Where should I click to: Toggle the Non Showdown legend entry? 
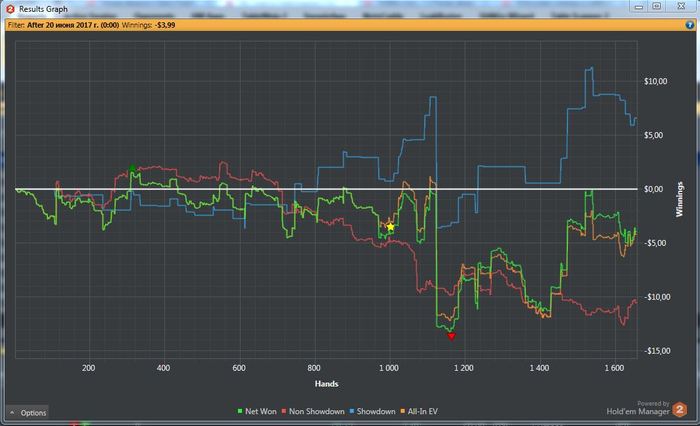click(x=313, y=411)
